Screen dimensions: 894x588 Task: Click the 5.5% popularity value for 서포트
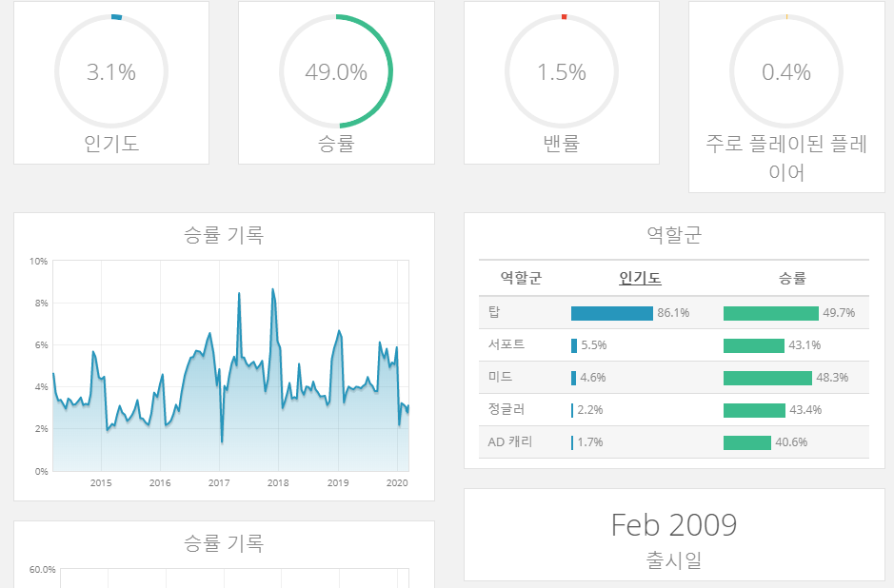(x=593, y=345)
